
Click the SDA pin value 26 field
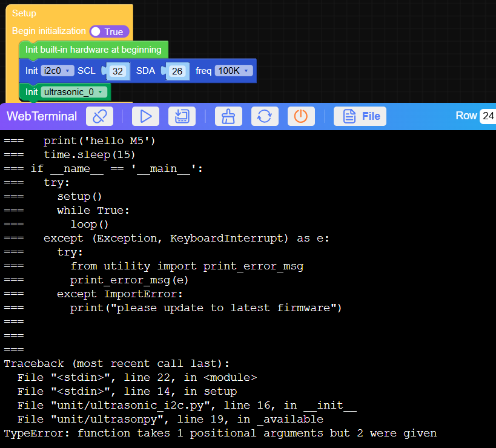coord(177,71)
